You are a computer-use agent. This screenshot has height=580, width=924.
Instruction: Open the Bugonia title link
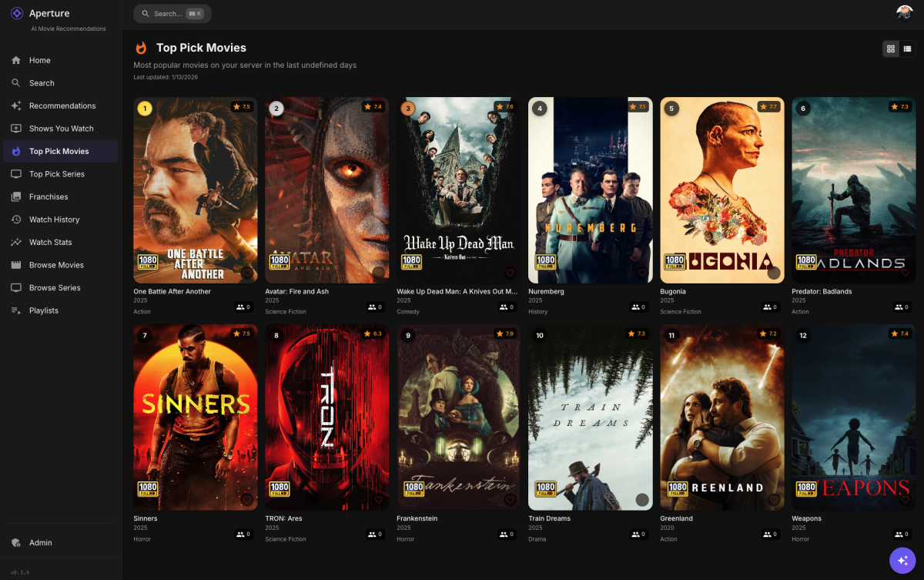(x=673, y=292)
